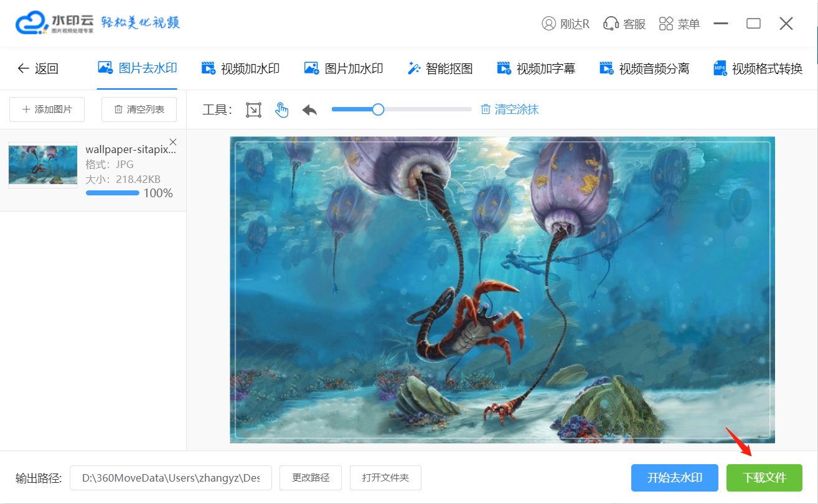Maximize the 水印云 window
This screenshot has width=818, height=504.
(753, 24)
